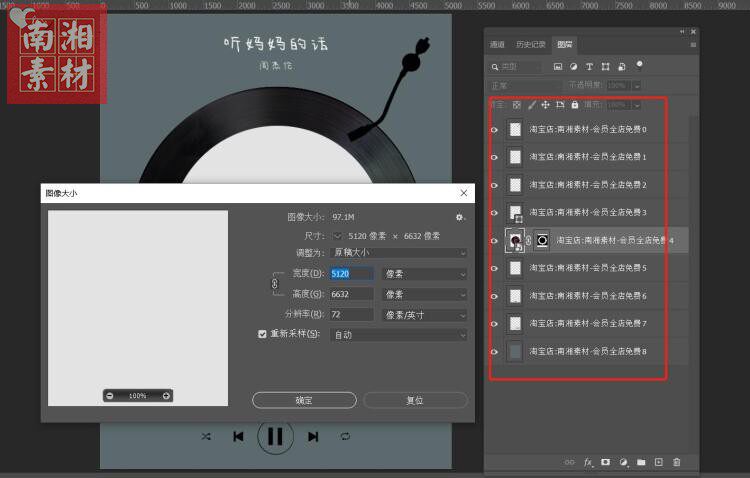Delete layer with trash icon
The height and width of the screenshot is (478, 750).
tap(676, 462)
